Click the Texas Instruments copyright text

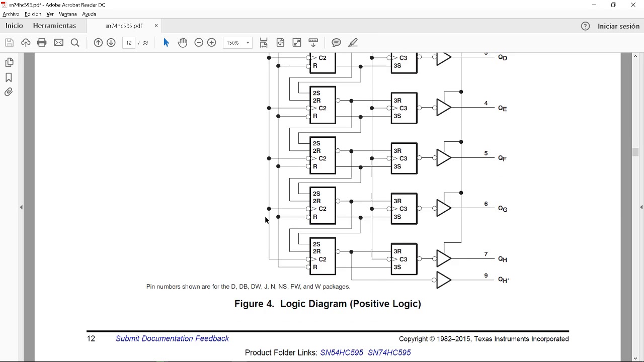click(x=484, y=339)
